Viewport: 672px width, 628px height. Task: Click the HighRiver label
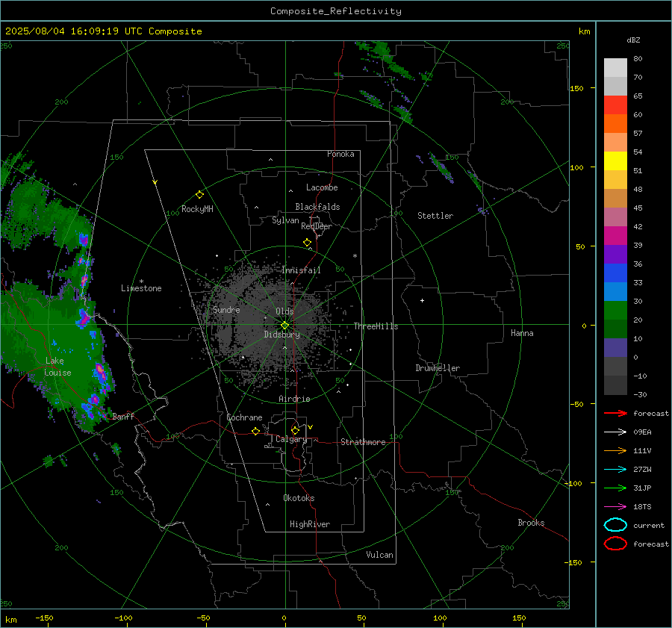click(310, 524)
